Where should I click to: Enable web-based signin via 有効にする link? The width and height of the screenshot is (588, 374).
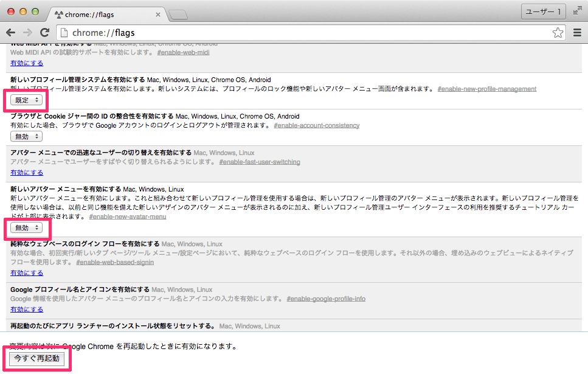coord(27,272)
